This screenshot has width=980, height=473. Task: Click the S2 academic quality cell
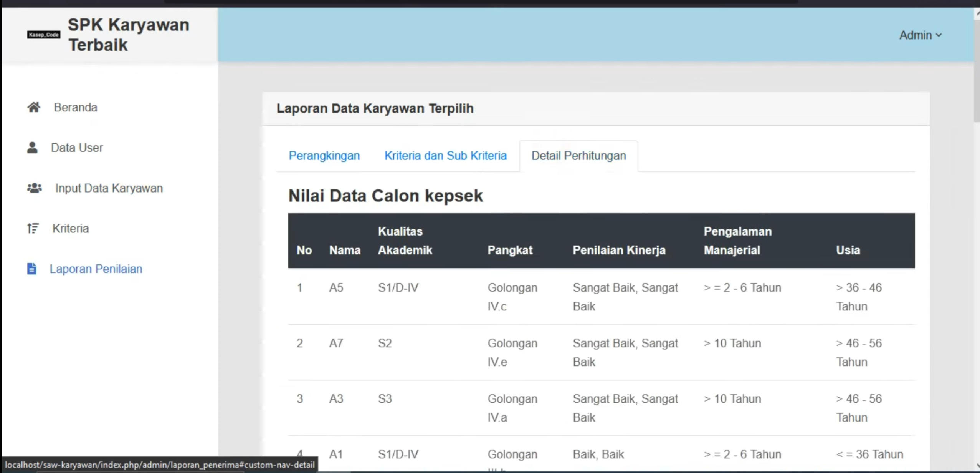pos(385,343)
